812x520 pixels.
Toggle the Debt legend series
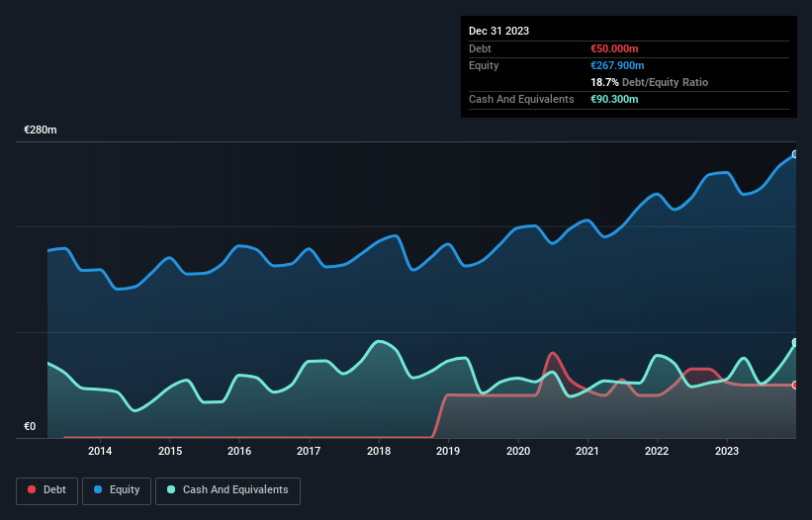pyautogui.click(x=45, y=490)
